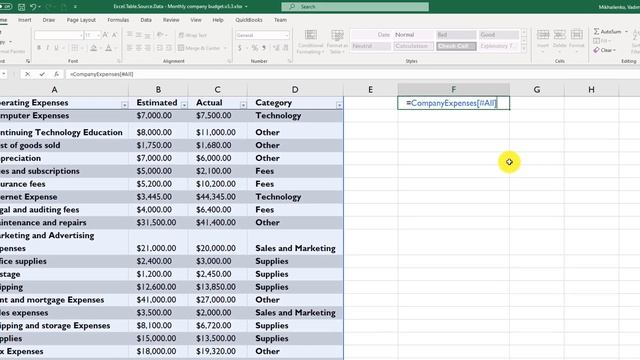Open the Actual column filter dropdown
Screen dimensions: 640x360
[x=243, y=105]
